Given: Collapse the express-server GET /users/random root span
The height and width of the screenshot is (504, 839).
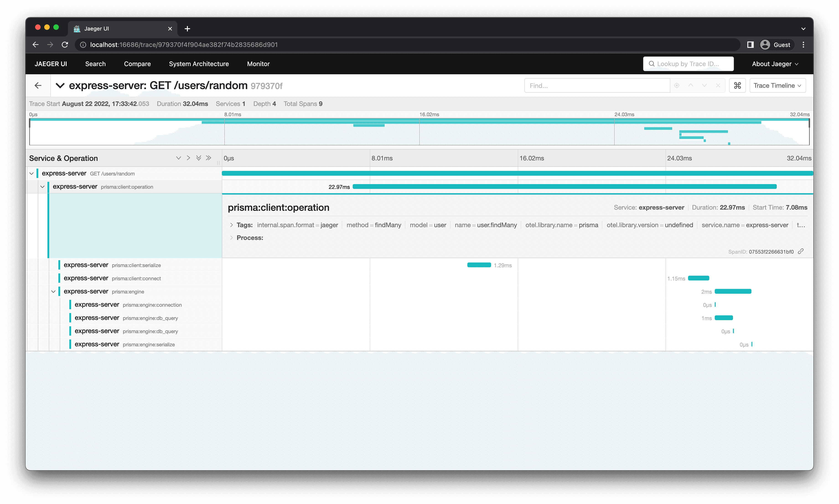Looking at the screenshot, I should [x=32, y=173].
